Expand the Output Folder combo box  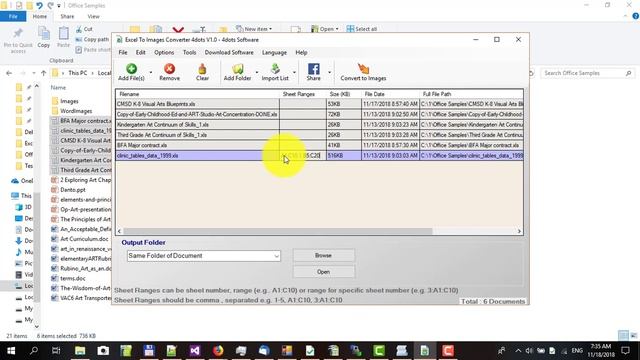(276, 256)
